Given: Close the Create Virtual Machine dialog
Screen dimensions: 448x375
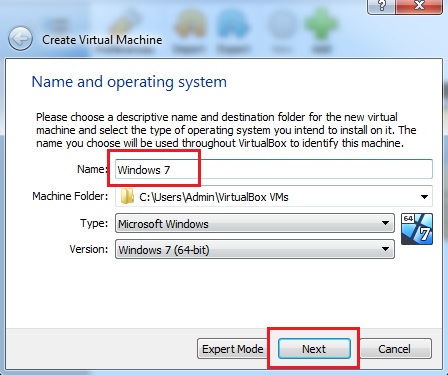Looking at the screenshot, I should click(419, 6).
